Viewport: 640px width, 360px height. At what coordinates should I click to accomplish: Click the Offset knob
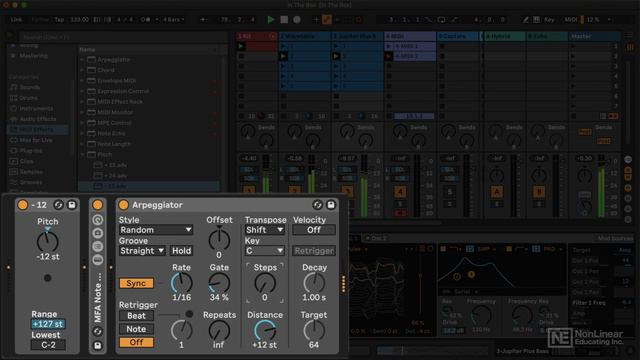[x=219, y=239]
